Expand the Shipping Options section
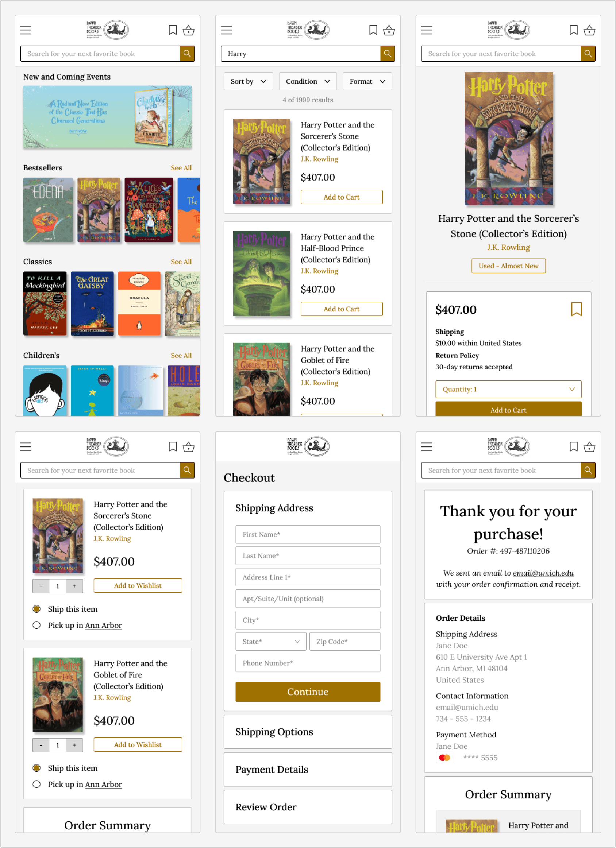 pyautogui.click(x=308, y=732)
